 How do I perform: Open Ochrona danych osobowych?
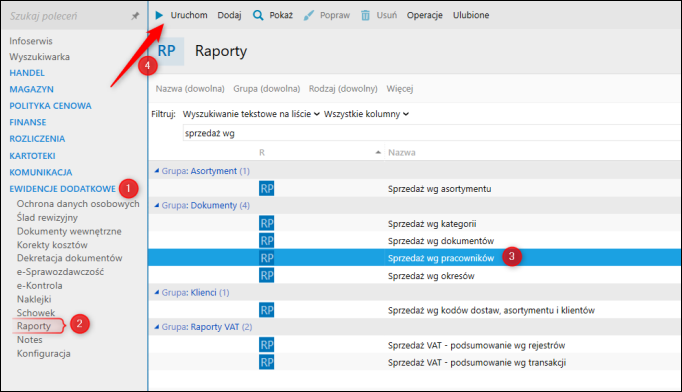[78, 204]
